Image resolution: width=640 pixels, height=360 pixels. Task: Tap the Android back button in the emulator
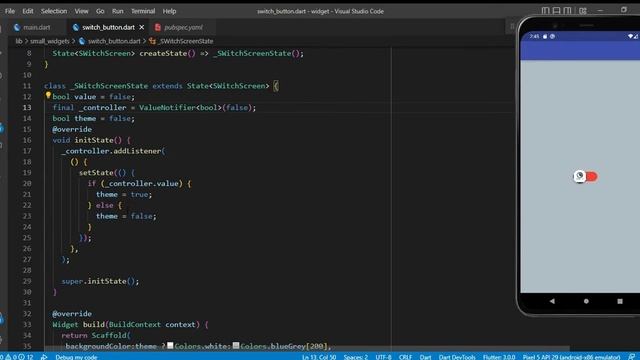pos(552,301)
